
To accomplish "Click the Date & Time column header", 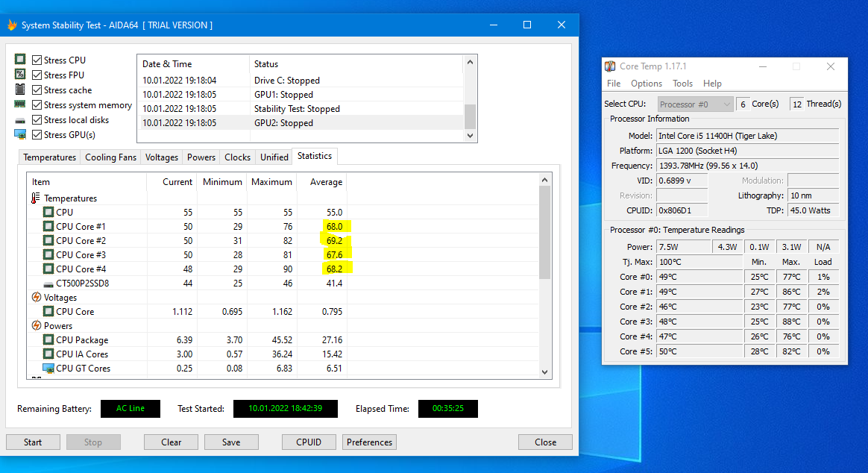I will pos(193,64).
